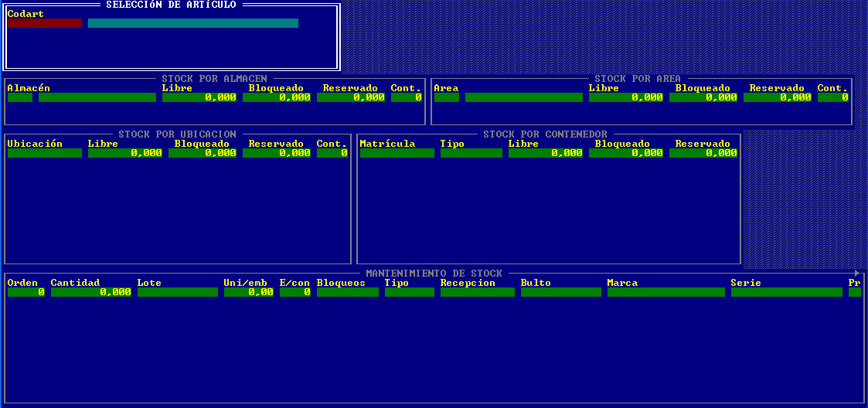Click Reservado field in Stock por Area

777,97
